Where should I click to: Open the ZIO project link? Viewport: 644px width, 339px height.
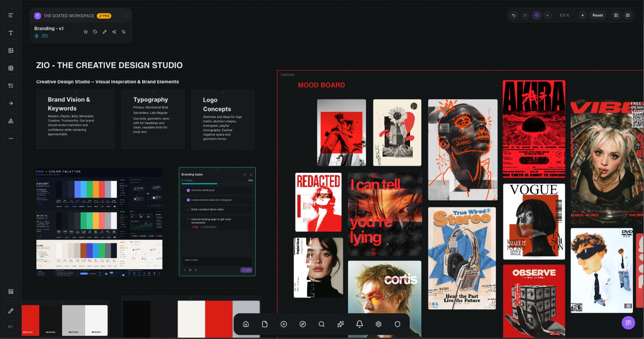coord(41,36)
